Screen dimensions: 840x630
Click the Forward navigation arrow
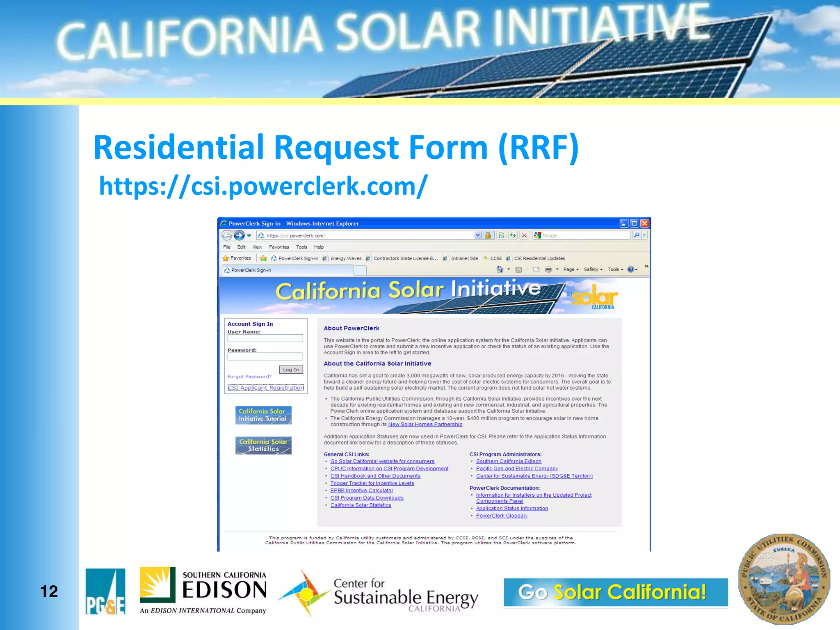[239, 235]
